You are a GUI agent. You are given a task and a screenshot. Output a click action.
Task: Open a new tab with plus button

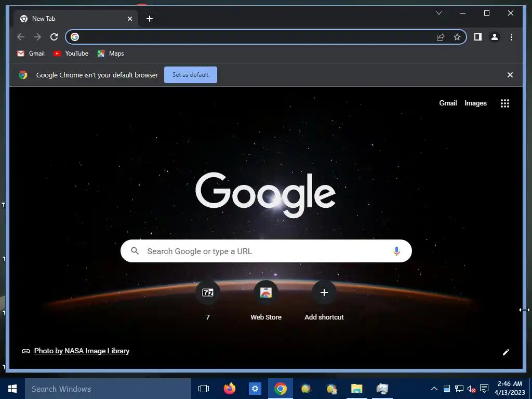[149, 19]
